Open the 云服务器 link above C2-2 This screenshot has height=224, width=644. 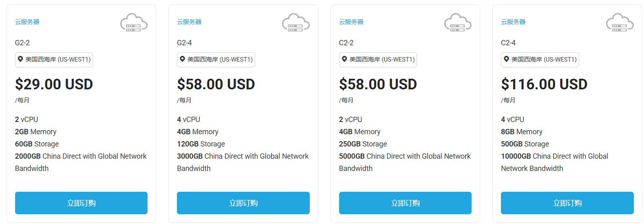(x=351, y=22)
